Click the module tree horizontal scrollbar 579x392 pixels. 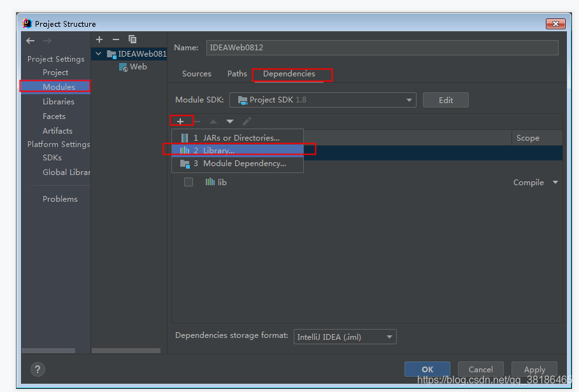point(126,351)
